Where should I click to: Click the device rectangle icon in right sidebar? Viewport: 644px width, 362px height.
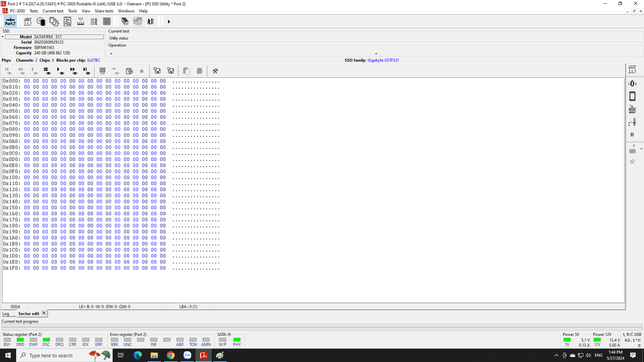(632, 96)
